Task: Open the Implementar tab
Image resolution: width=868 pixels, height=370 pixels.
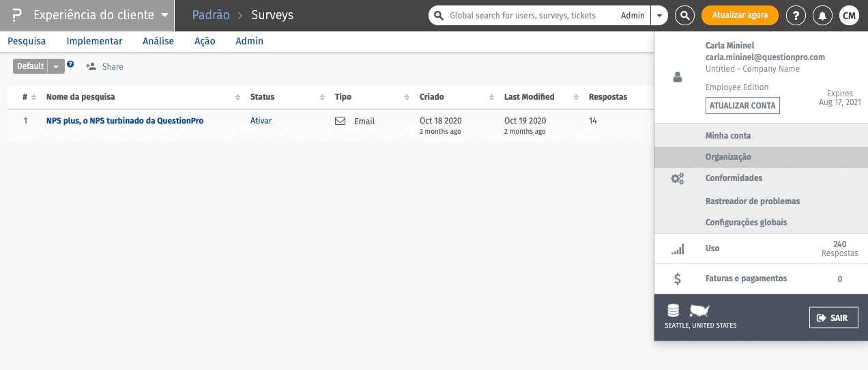Action: pos(94,41)
